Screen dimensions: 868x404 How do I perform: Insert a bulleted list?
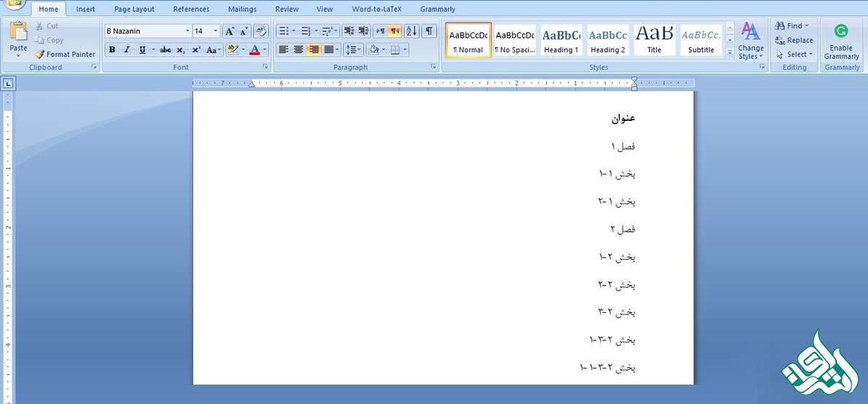click(284, 31)
